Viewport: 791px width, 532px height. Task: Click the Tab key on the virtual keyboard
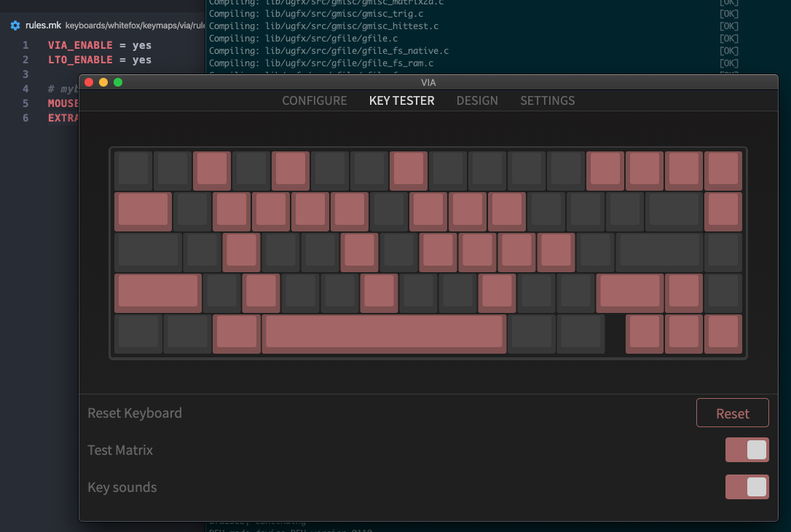(143, 211)
